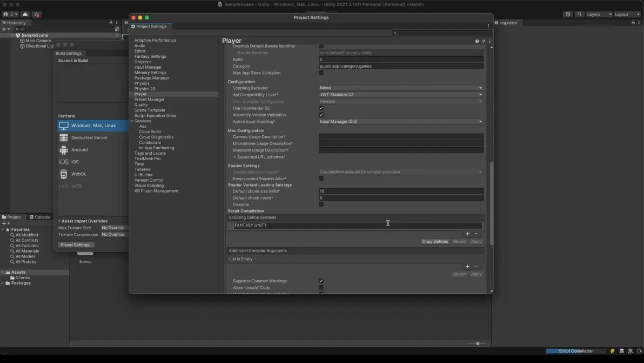Screen dimensions: 644x363
Task: Click Revert under Scripting Define Symbols
Action: (459, 242)
